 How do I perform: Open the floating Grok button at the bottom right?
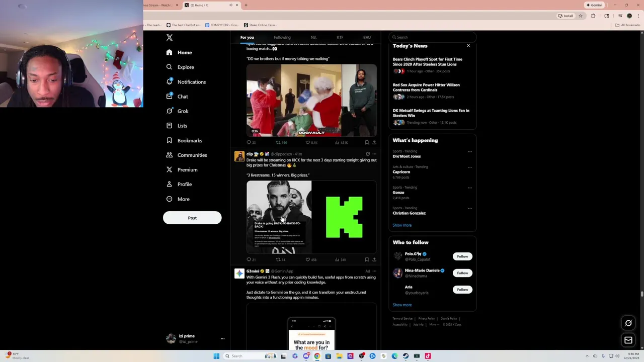tap(628, 323)
